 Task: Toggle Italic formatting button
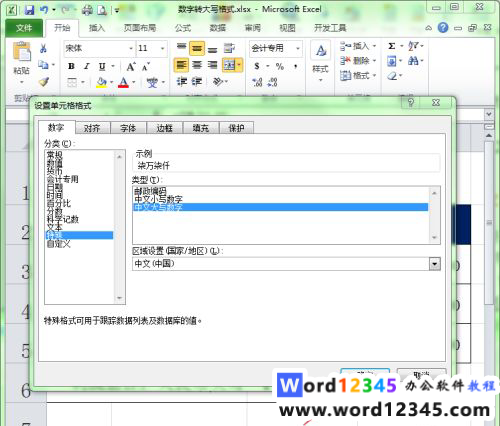(87, 66)
